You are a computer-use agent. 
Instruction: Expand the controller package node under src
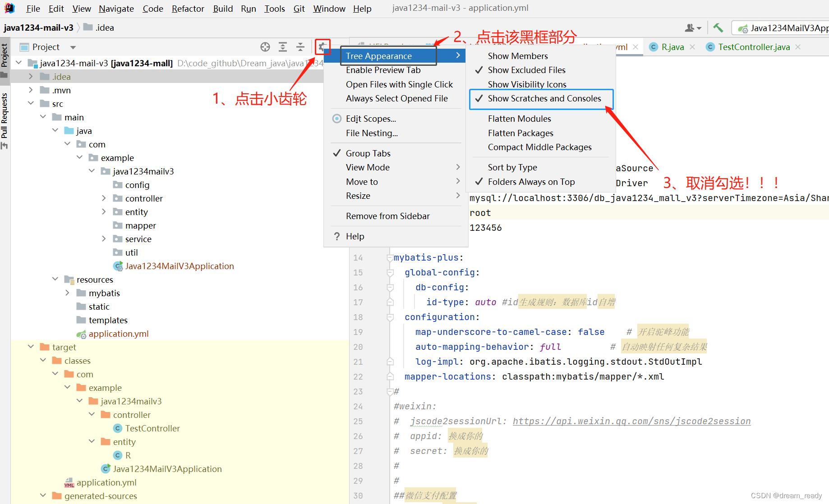[104, 198]
